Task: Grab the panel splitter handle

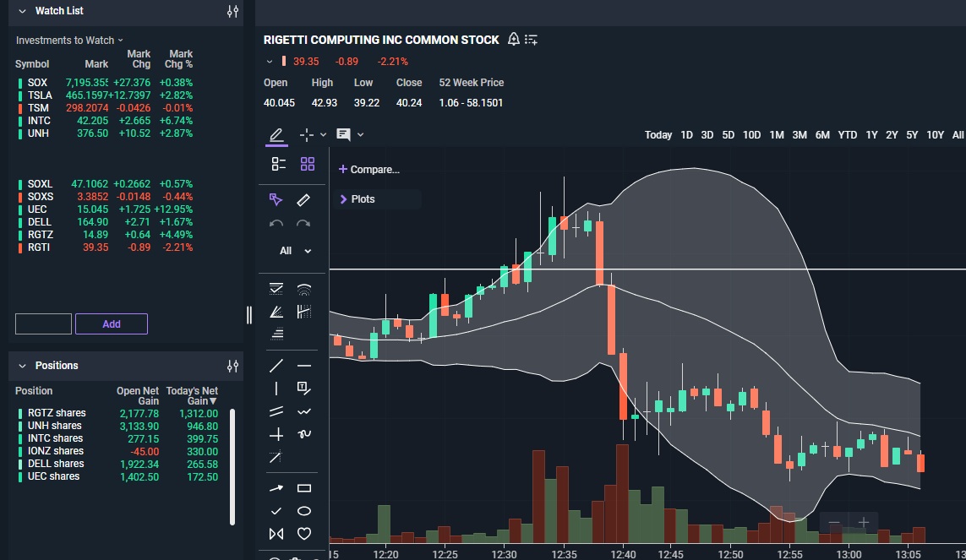Action: pyautogui.click(x=248, y=315)
